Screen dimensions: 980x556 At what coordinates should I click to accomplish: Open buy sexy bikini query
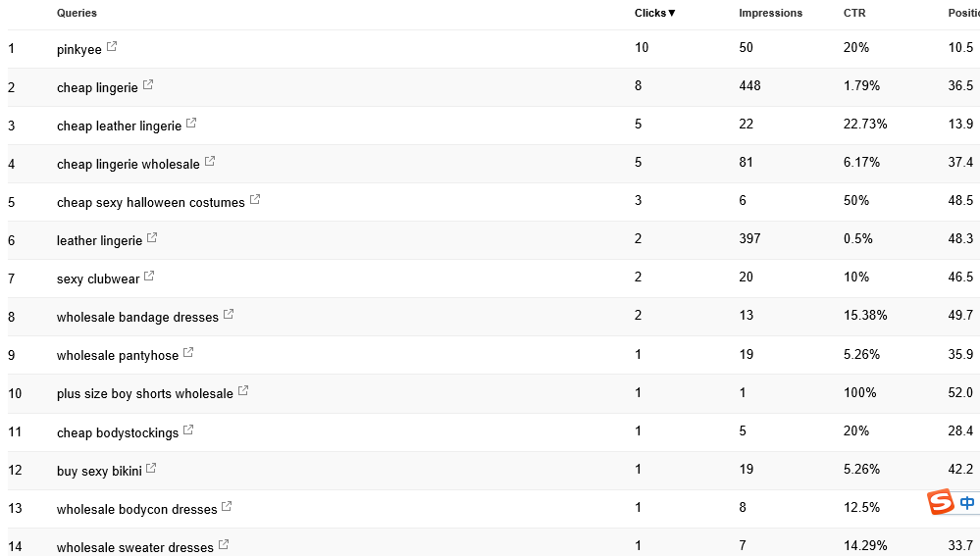click(99, 471)
